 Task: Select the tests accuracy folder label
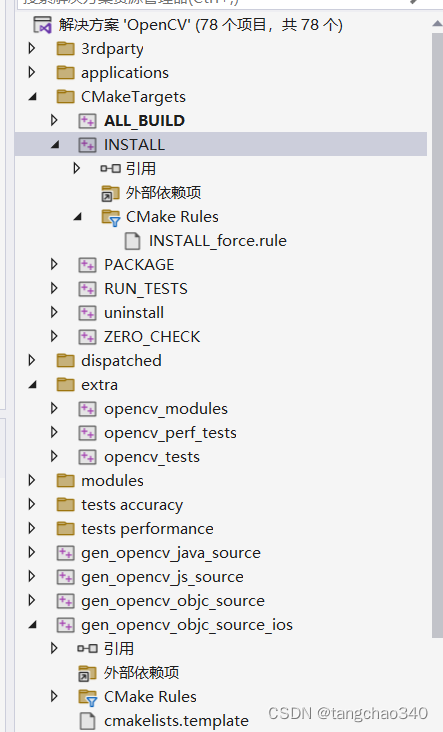[132, 505]
